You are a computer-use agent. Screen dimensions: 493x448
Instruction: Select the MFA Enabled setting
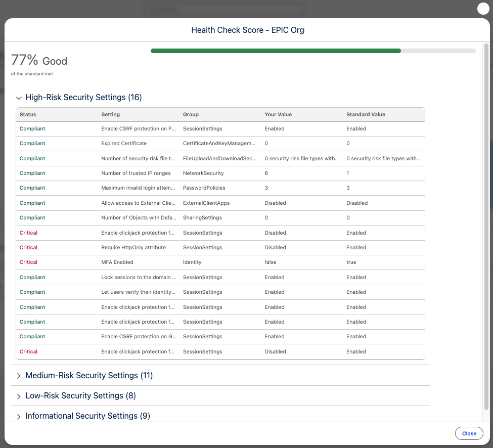(117, 262)
